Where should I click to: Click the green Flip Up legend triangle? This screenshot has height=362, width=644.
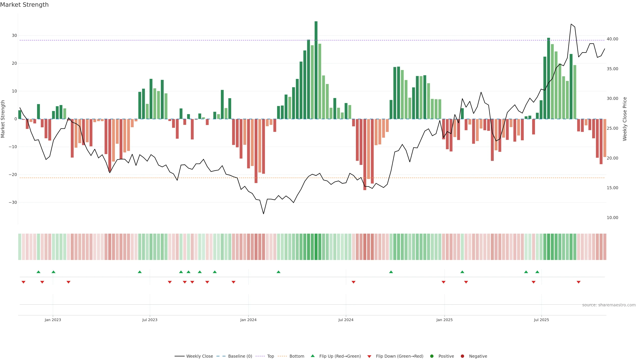pos(312,356)
